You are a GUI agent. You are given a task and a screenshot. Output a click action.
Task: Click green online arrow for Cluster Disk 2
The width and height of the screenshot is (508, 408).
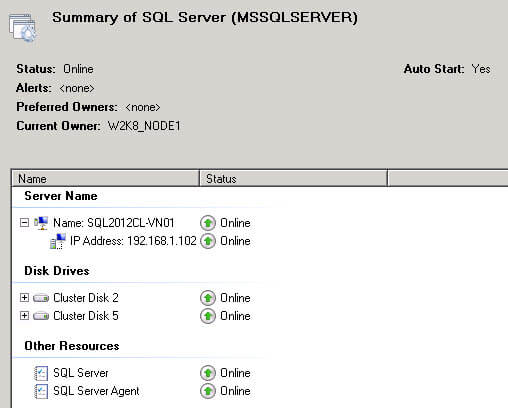click(208, 298)
